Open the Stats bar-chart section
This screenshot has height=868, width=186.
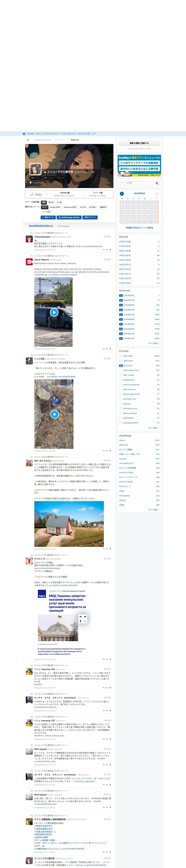(36, 194)
